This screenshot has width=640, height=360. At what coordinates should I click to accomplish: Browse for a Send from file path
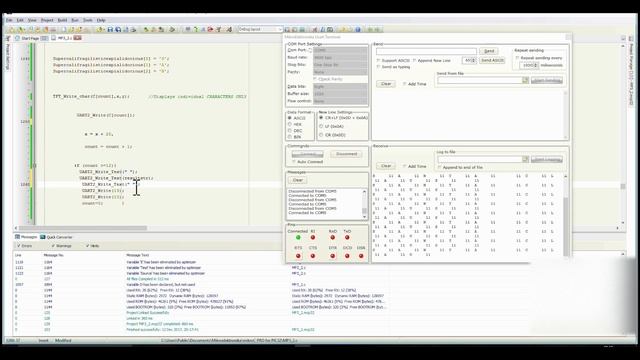[525, 81]
